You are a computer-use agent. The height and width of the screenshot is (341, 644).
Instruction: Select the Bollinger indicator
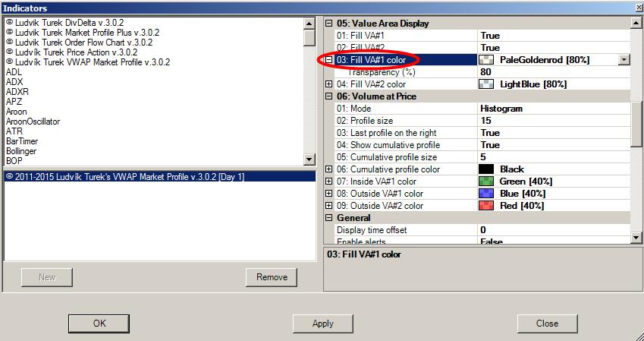(x=21, y=151)
